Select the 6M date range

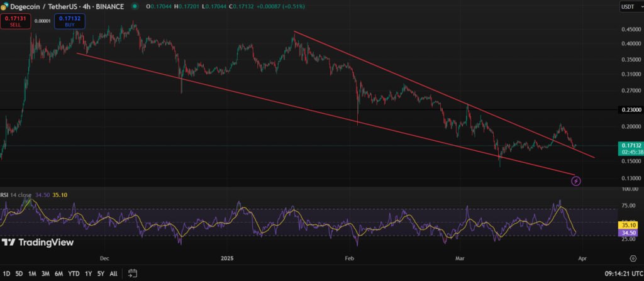58,273
